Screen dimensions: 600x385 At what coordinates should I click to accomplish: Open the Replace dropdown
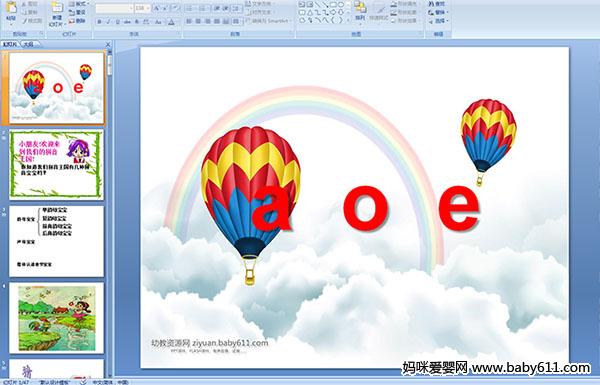438,12
